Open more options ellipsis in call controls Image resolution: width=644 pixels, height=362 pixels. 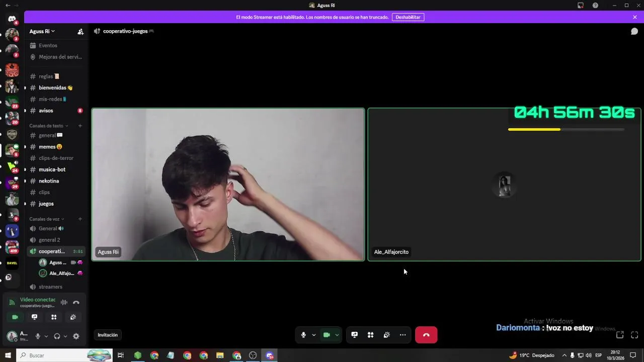pos(403,335)
